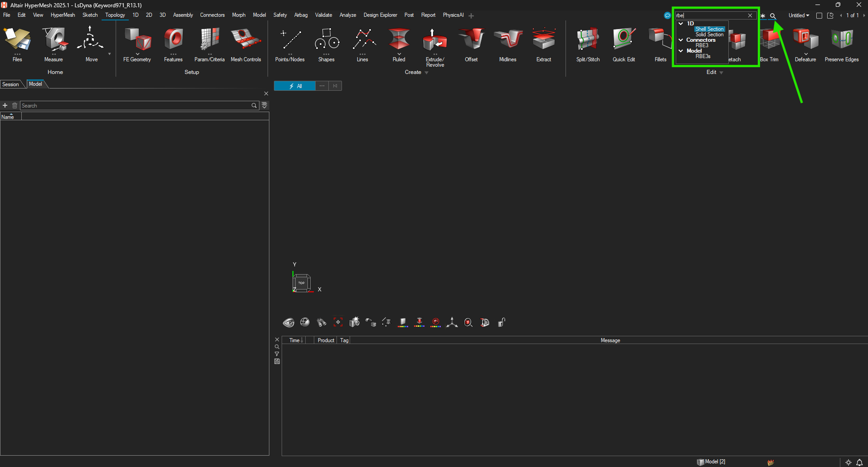Viewport: 868px width, 467px height.
Task: Click the red-bracket fit view icon
Action: [x=338, y=322]
